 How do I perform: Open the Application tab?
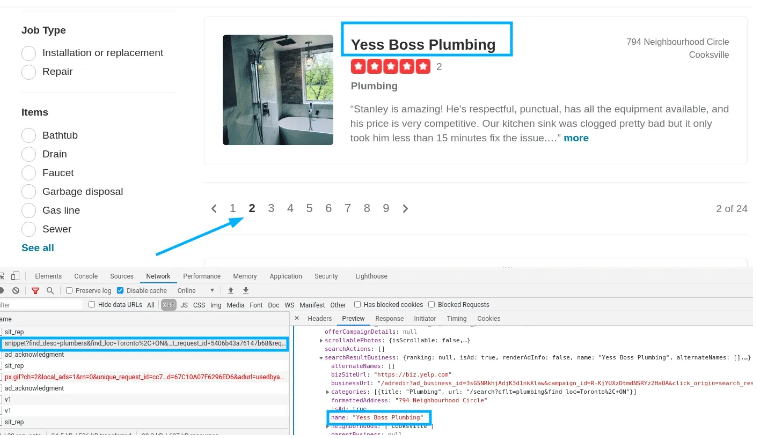point(286,276)
